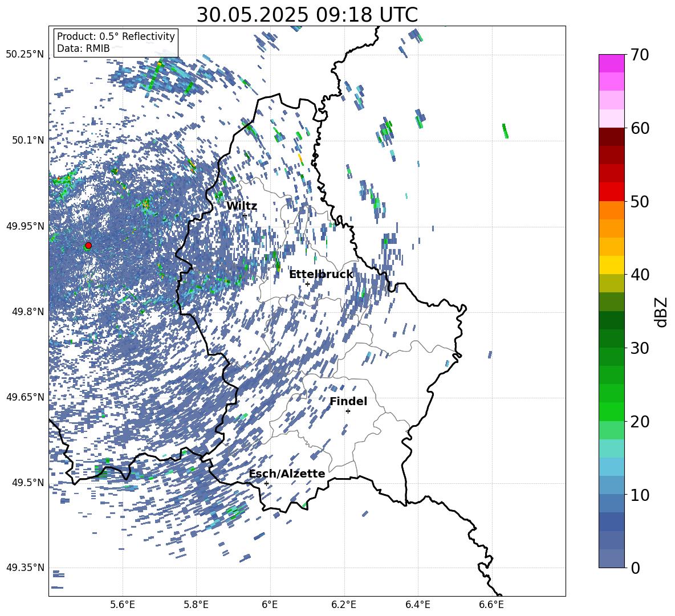This screenshot has width=675, height=616.
Task: Click the Esch/Alzette city label
Action: coord(287,474)
